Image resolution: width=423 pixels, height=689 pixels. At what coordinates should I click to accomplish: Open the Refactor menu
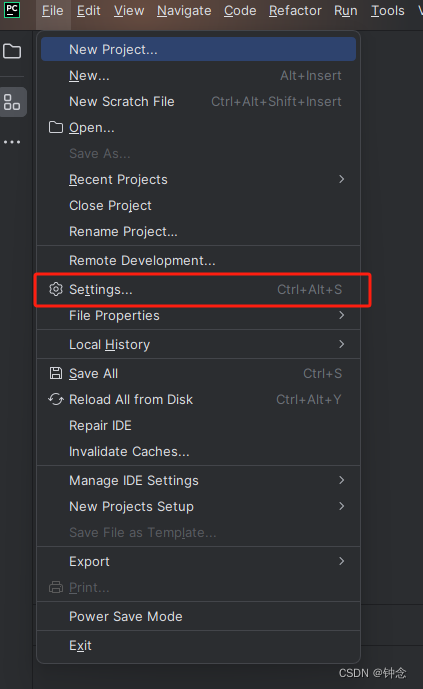tap(295, 11)
